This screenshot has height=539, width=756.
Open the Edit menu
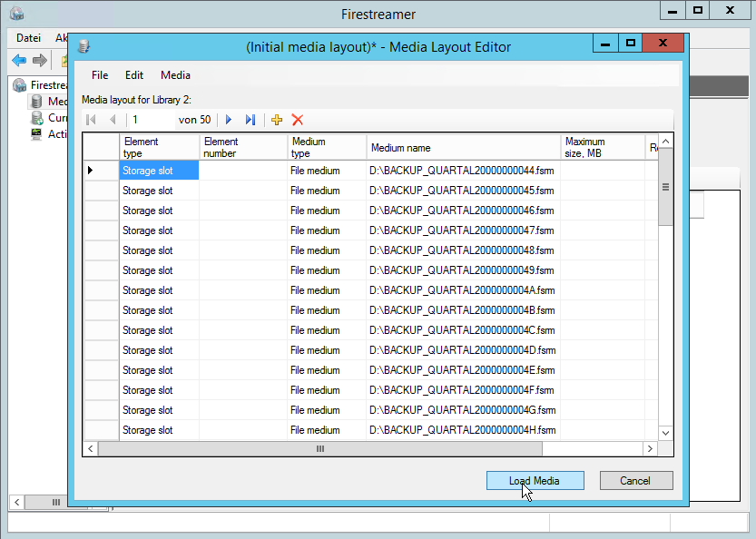point(134,75)
